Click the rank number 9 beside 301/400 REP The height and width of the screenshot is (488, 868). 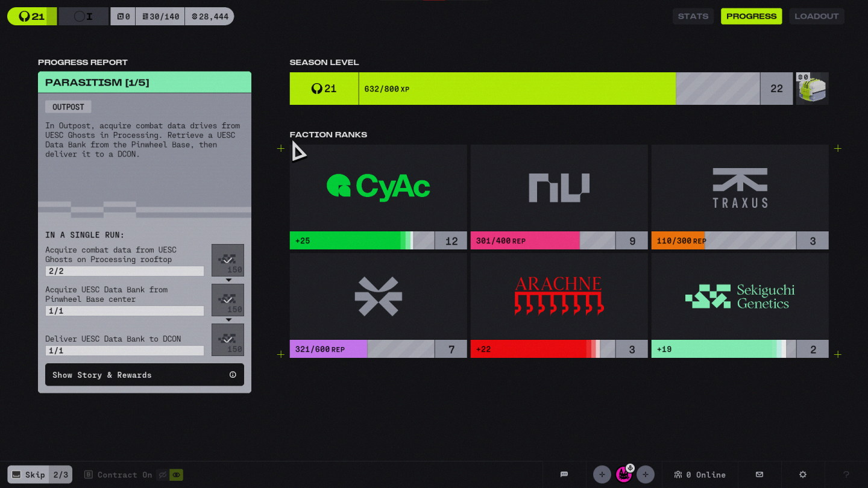(x=632, y=240)
